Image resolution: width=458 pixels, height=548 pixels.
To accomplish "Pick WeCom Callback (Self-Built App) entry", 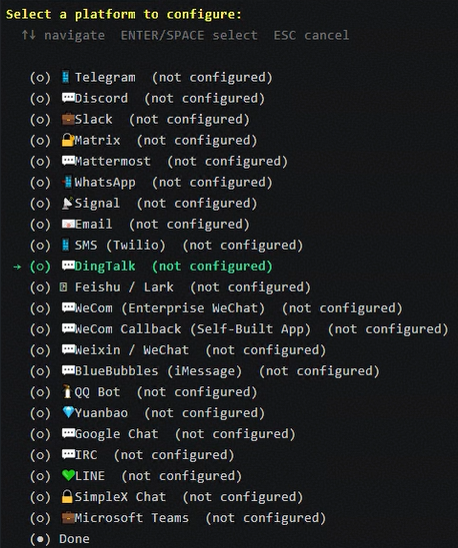I will [x=193, y=329].
